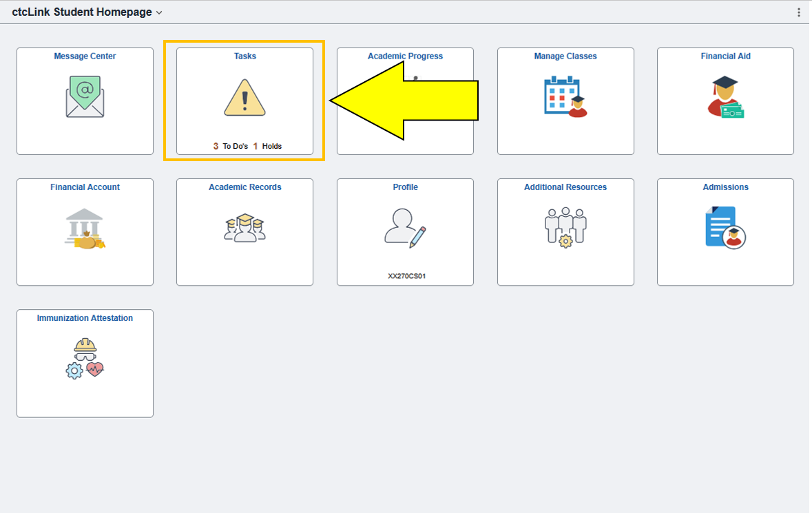Select the Message Center tile
Viewport: 812px width, 513px height.
(84, 101)
